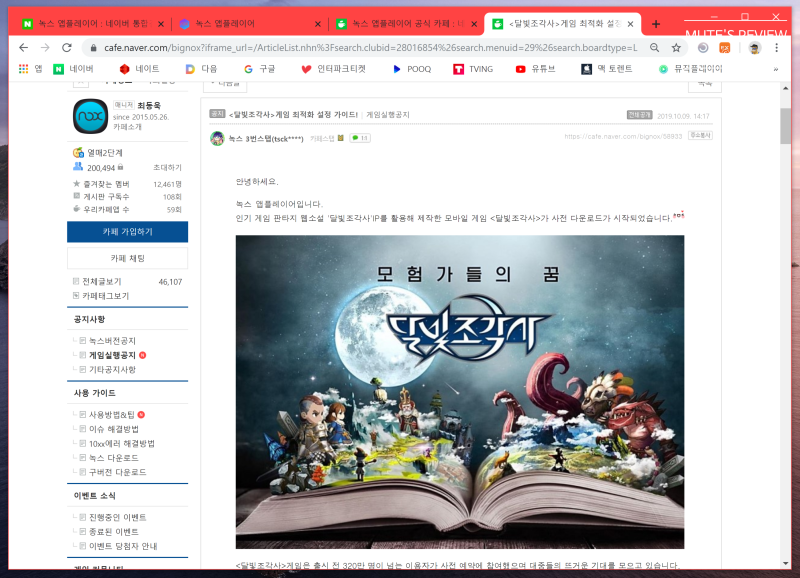
Task: Open the 종료된 이벤트 board
Action: coord(114,532)
